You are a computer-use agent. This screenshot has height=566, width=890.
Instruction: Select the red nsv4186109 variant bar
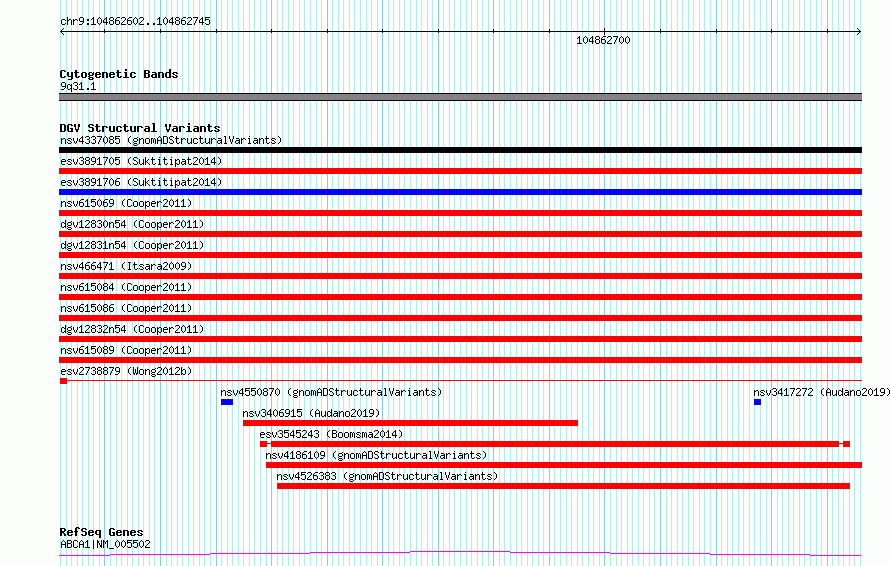pyautogui.click(x=564, y=465)
